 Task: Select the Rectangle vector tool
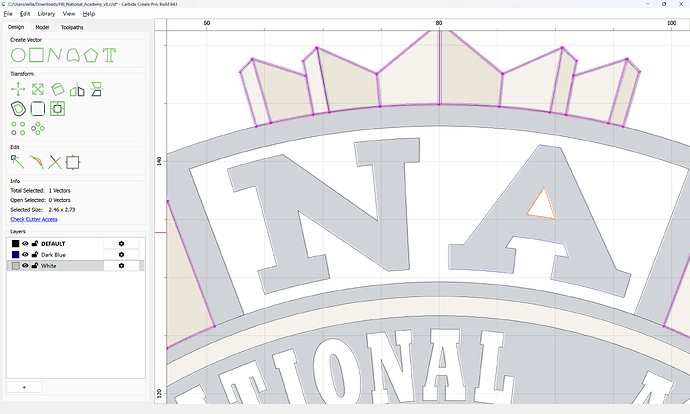(36, 55)
